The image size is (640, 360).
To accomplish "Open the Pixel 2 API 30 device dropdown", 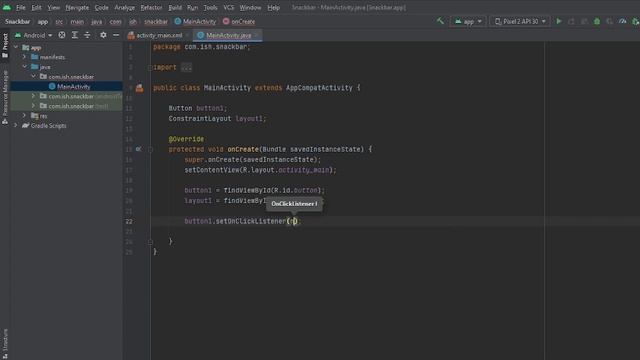I will (520, 21).
